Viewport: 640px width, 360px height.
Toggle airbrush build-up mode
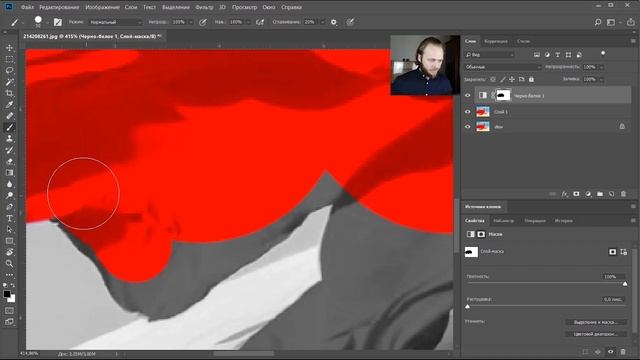[260, 22]
